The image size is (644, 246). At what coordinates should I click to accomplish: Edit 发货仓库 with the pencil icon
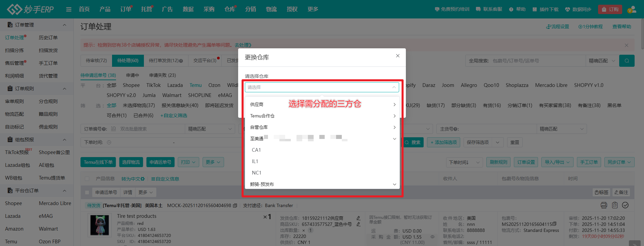click(x=358, y=218)
